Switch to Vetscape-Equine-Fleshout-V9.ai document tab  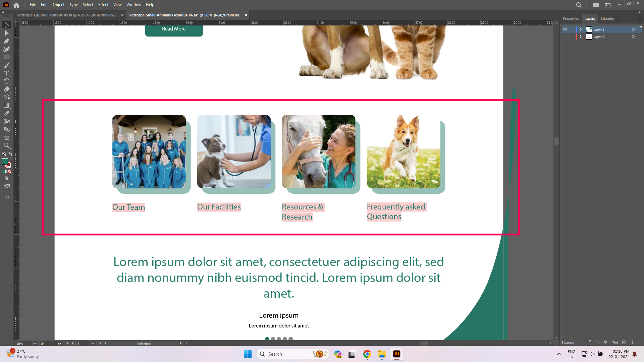click(x=66, y=15)
